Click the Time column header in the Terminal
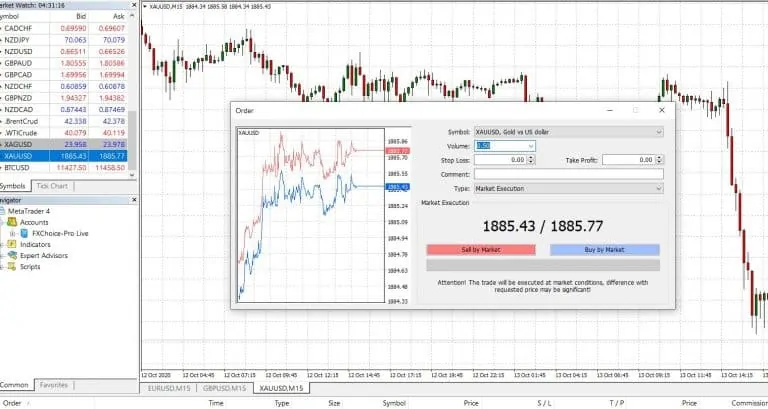The image size is (768, 409). pos(216,403)
